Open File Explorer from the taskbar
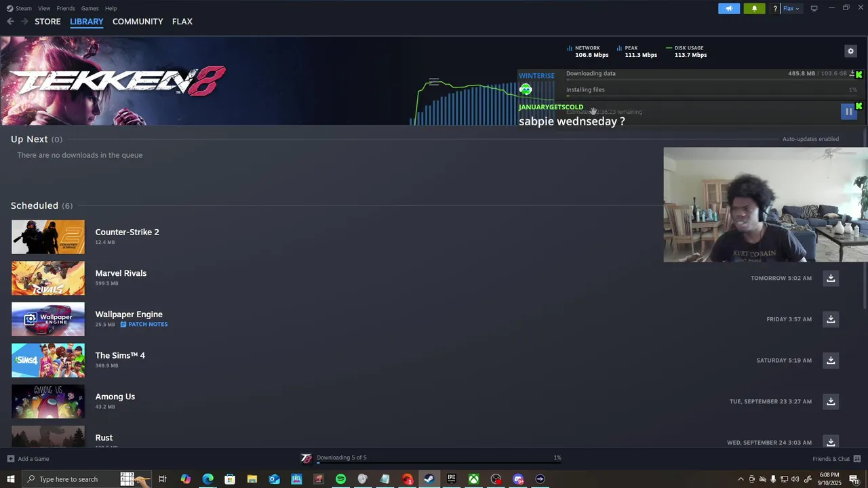 252,479
